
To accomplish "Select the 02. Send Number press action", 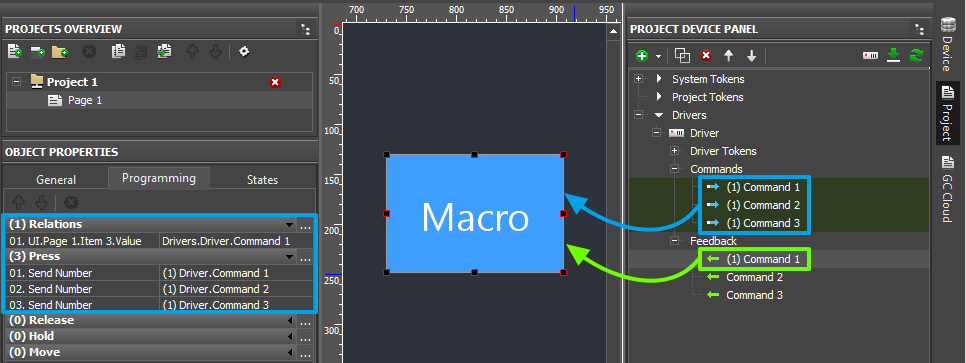I will click(x=82, y=288).
